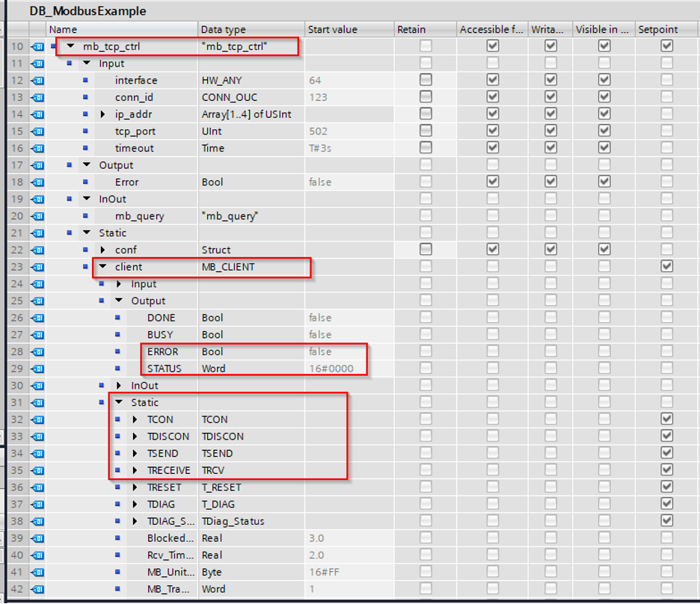
Task: Toggle the Writable checkbox for conn_id
Action: tap(550, 97)
